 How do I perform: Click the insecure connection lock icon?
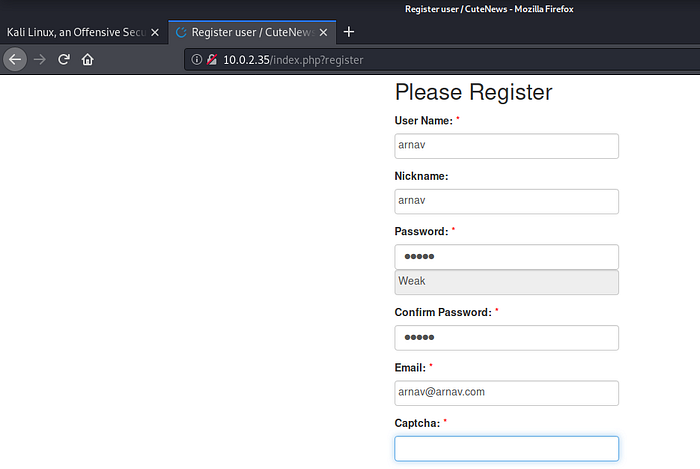tap(211, 60)
